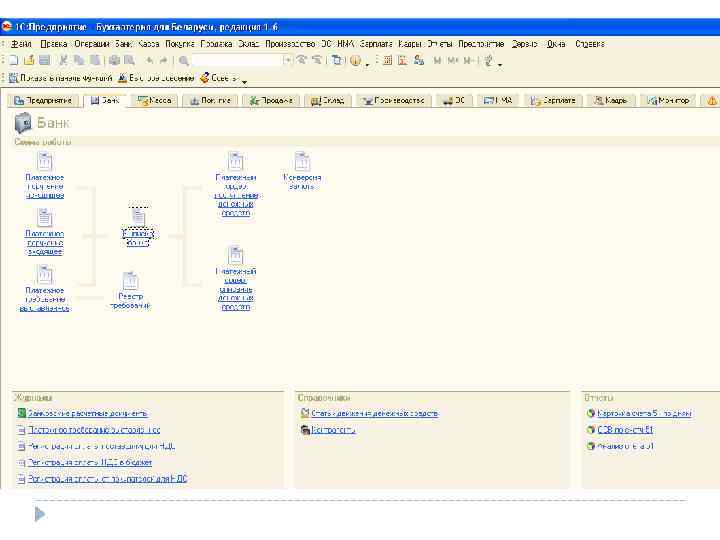Image resolution: width=720 pixels, height=540 pixels.
Task: Switch to the Кадры tab
Action: tap(611, 101)
